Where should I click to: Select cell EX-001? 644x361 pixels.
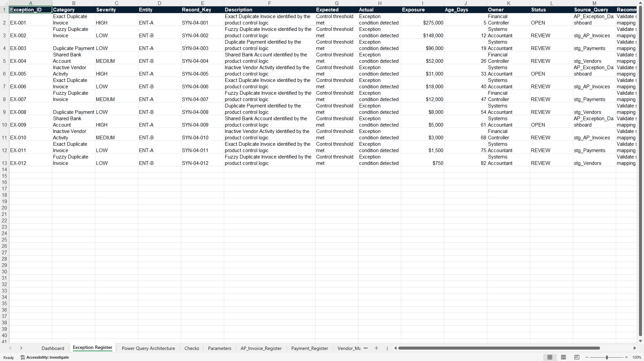(x=31, y=19)
